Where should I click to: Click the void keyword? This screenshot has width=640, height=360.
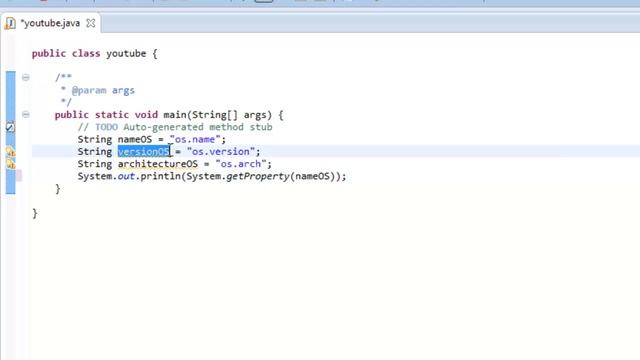click(146, 115)
